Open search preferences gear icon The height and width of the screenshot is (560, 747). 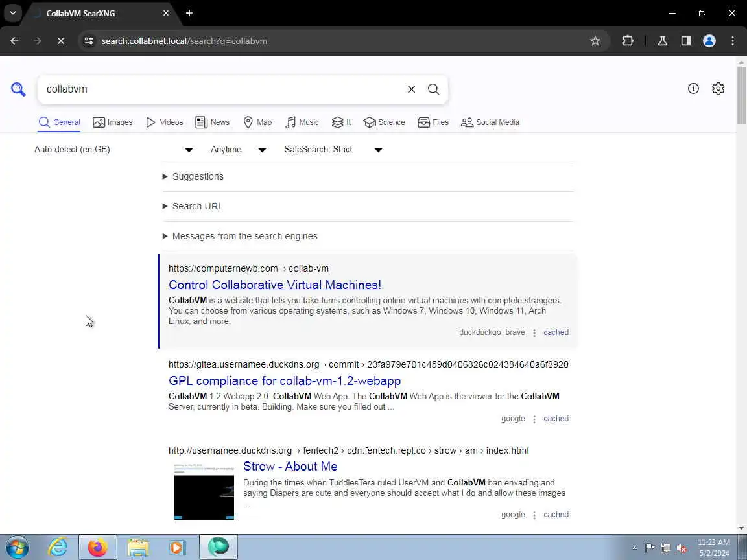(x=718, y=89)
